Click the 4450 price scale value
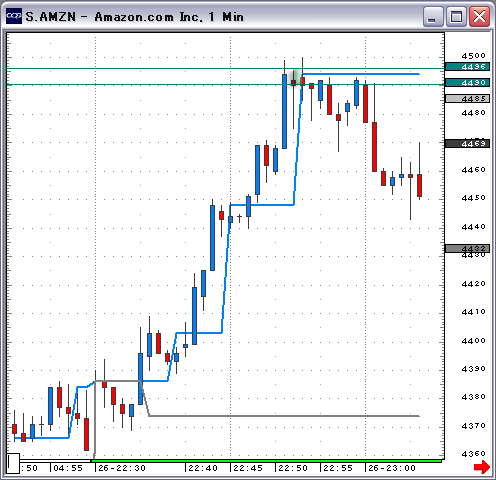 coord(473,198)
